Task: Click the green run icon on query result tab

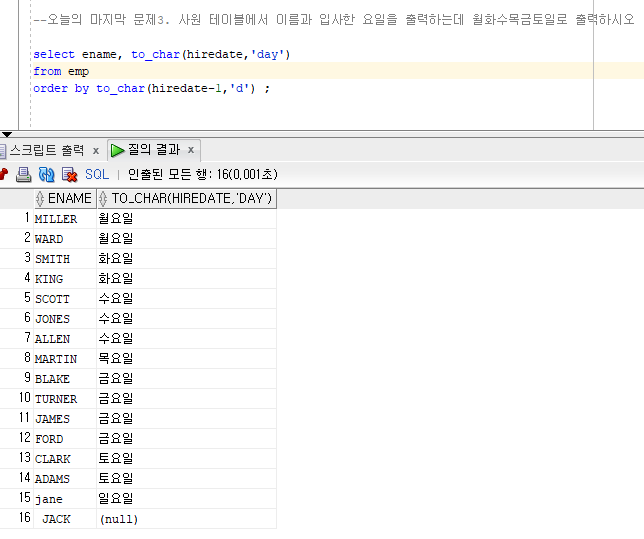Action: (x=118, y=150)
